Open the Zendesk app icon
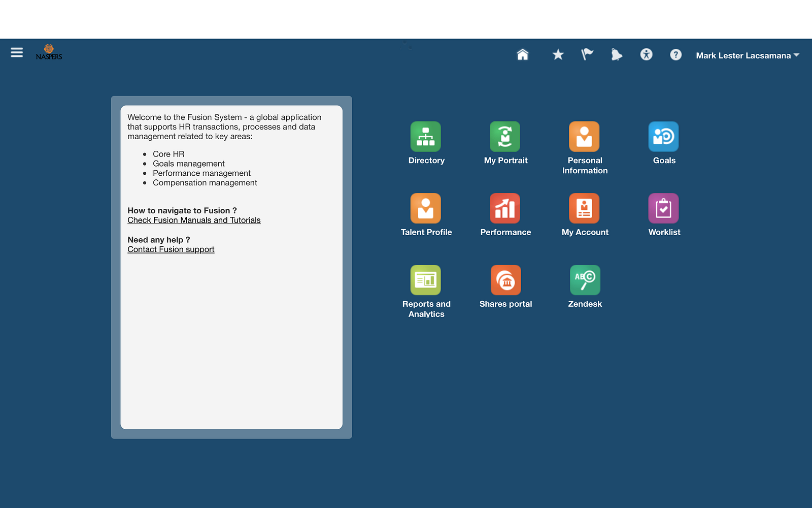Viewport: 812px width, 508px height. (x=585, y=280)
